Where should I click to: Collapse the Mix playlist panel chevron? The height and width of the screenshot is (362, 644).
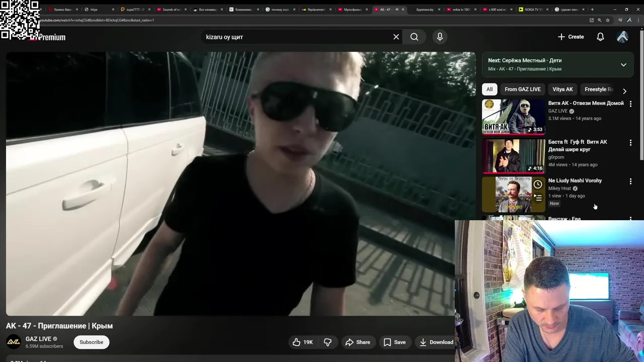pyautogui.click(x=623, y=65)
